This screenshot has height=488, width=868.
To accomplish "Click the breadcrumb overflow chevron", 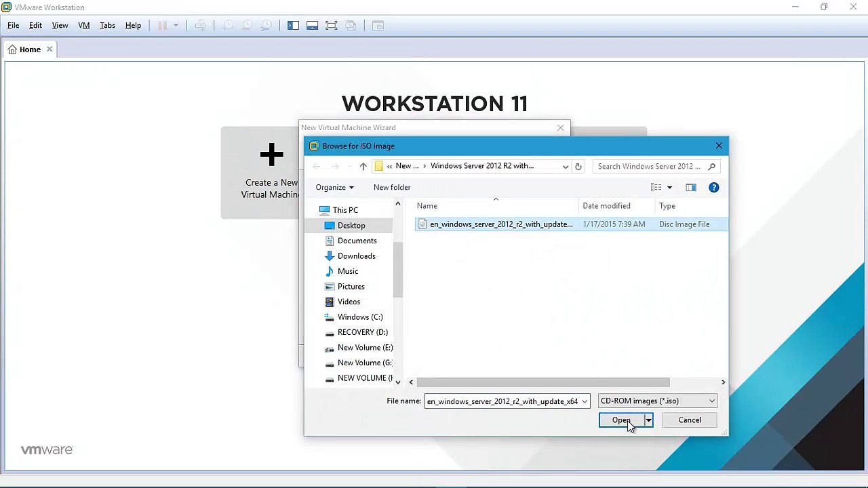I will pos(389,166).
